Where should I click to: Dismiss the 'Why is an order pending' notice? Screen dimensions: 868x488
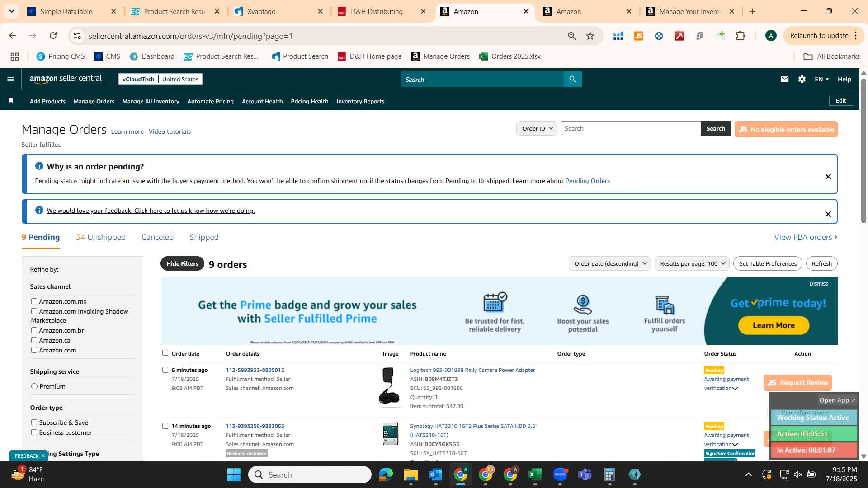pyautogui.click(x=828, y=177)
